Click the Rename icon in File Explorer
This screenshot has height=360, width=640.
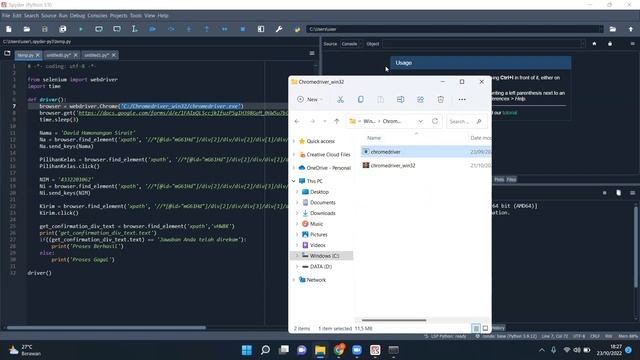pyautogui.click(x=400, y=99)
